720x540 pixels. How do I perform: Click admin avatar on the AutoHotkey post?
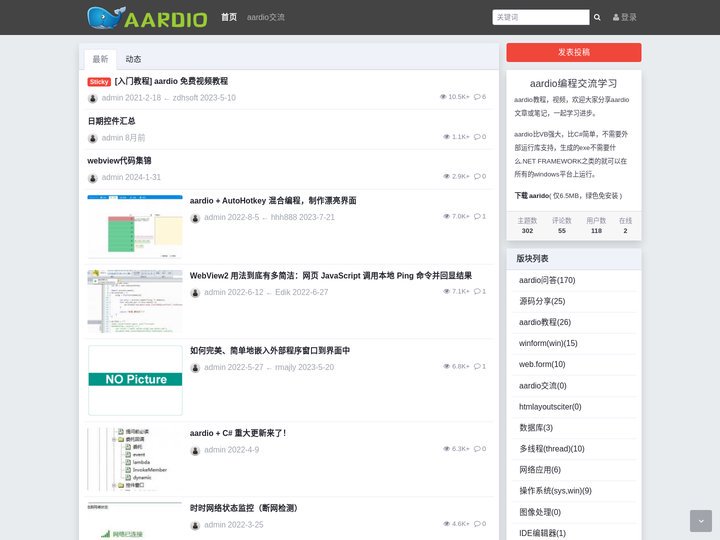pos(195,218)
